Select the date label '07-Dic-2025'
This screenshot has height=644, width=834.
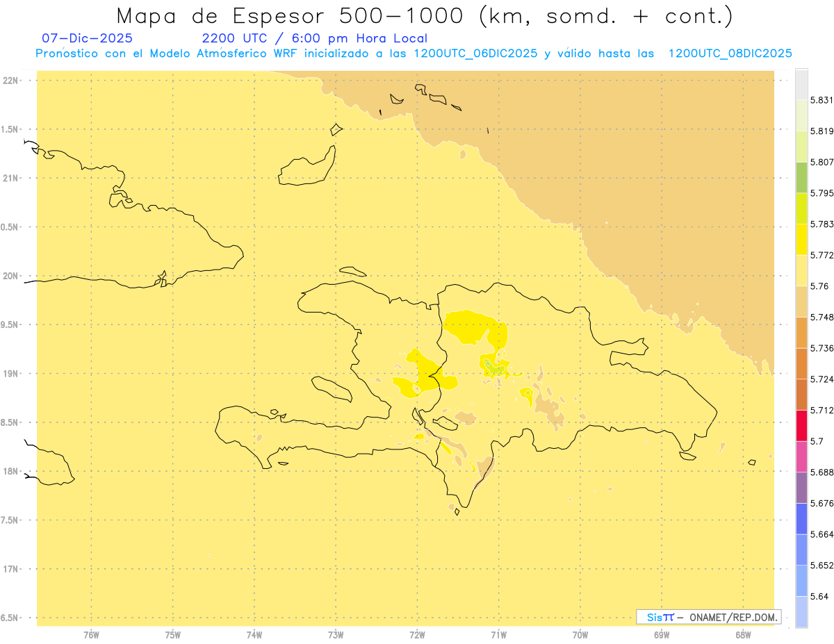pyautogui.click(x=87, y=38)
